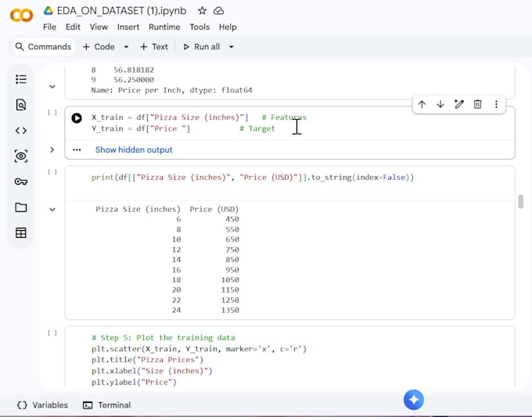Viewport: 532px width, 417px height.
Task: Run the X_train cell
Action: tap(77, 118)
